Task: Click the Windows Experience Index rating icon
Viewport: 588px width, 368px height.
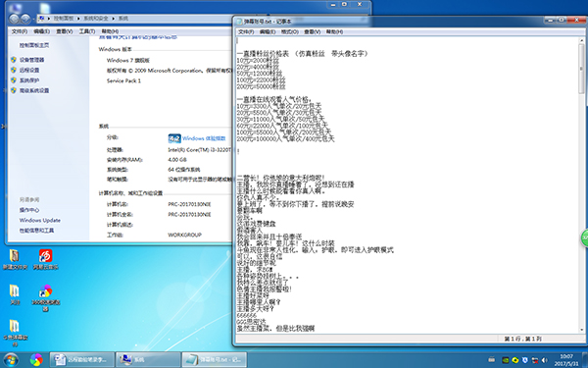Action: [174, 138]
